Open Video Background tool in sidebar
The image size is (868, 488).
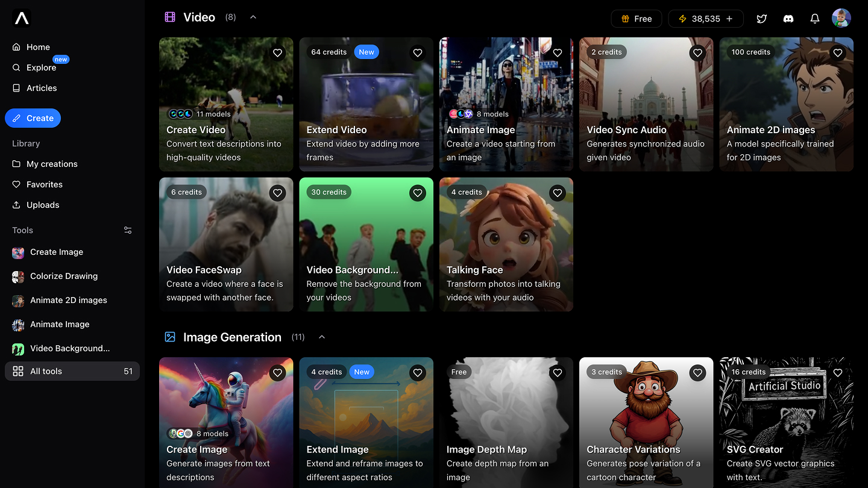coord(72,348)
